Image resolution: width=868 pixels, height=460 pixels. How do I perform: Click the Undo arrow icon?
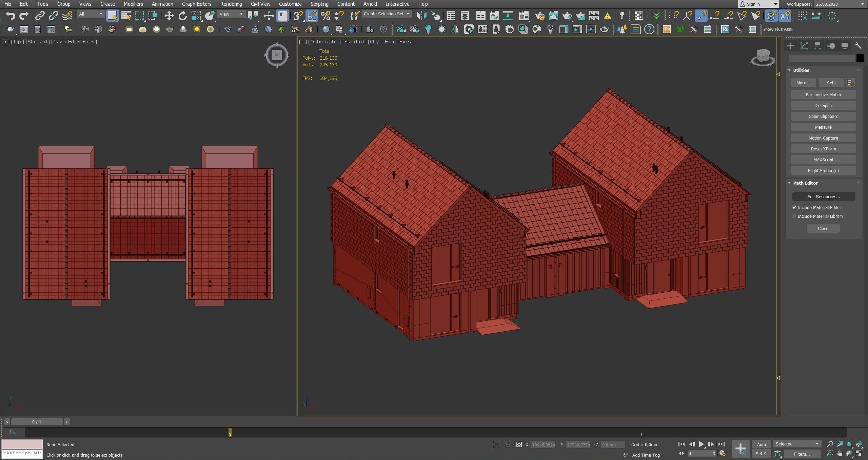pos(11,16)
